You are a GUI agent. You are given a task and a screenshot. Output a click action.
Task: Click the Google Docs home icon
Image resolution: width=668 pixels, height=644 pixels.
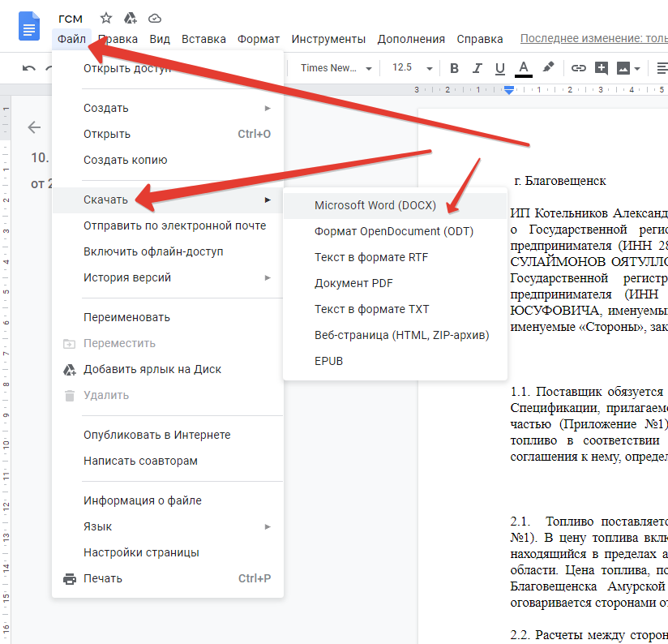click(x=30, y=28)
